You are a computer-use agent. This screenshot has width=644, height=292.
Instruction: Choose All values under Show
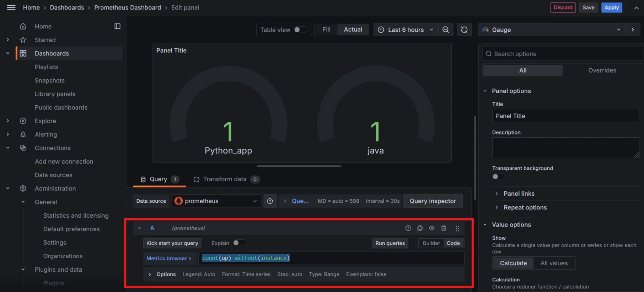554,263
